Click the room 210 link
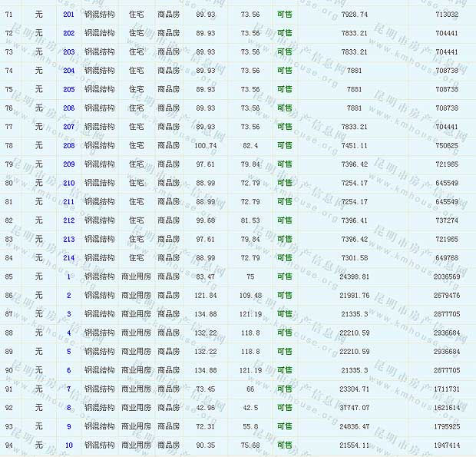The image size is (476, 457). click(68, 183)
